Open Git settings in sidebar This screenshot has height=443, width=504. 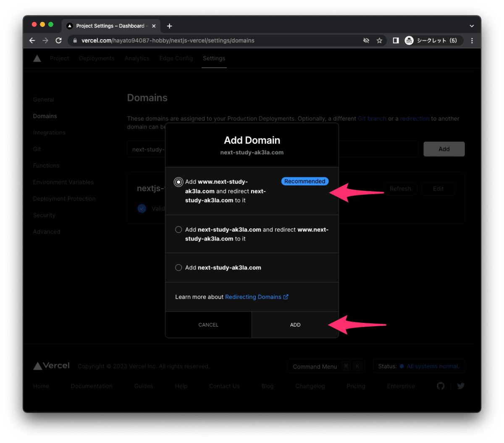37,149
